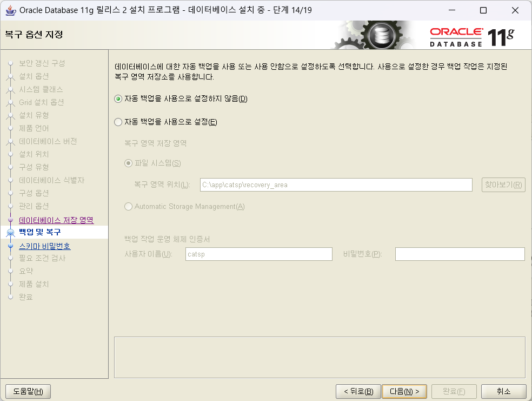Click the '시스템 클래스' step in sidebar
Image resolution: width=532 pixels, height=401 pixels.
pos(41,89)
